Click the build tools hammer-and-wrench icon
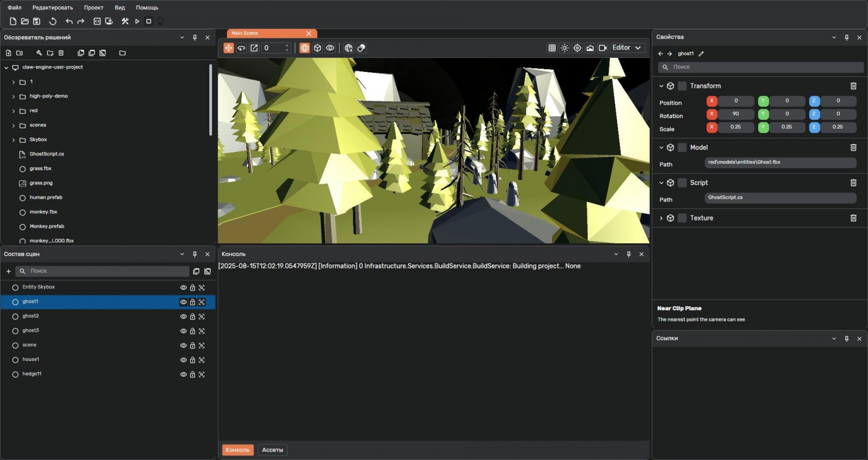 tap(125, 21)
